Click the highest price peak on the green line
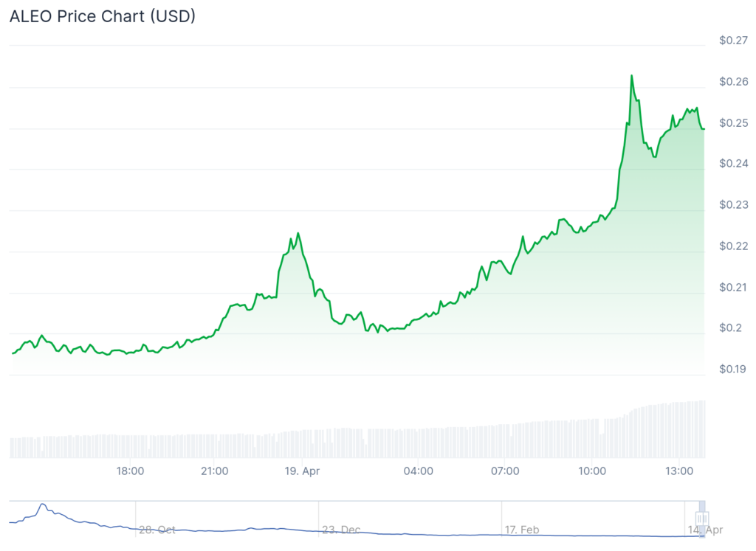The width and height of the screenshot is (756, 551). tap(632, 76)
